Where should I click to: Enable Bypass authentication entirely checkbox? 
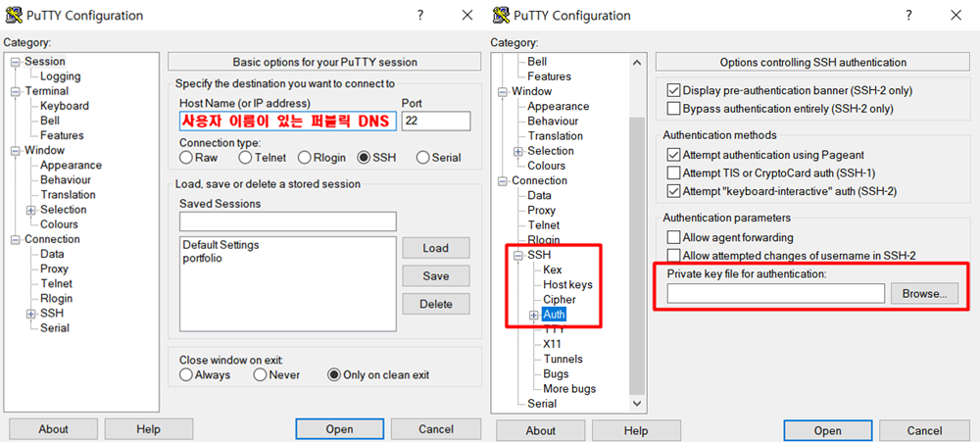click(x=674, y=109)
